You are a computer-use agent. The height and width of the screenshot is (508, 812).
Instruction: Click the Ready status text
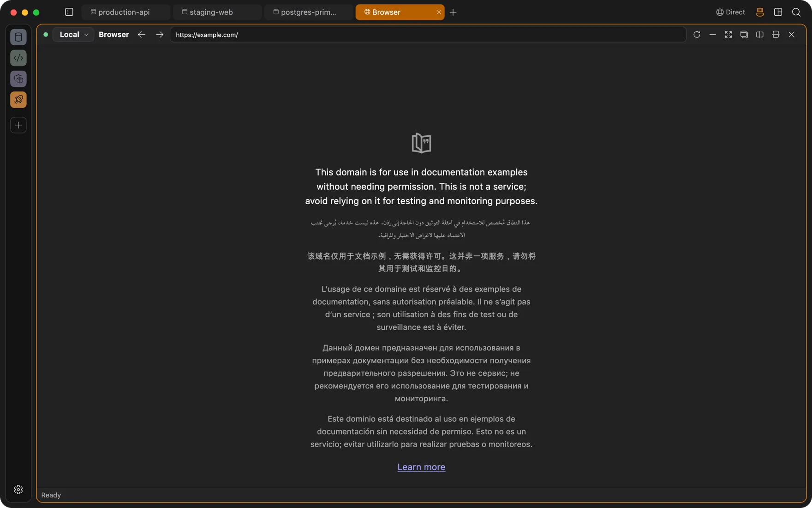click(51, 495)
